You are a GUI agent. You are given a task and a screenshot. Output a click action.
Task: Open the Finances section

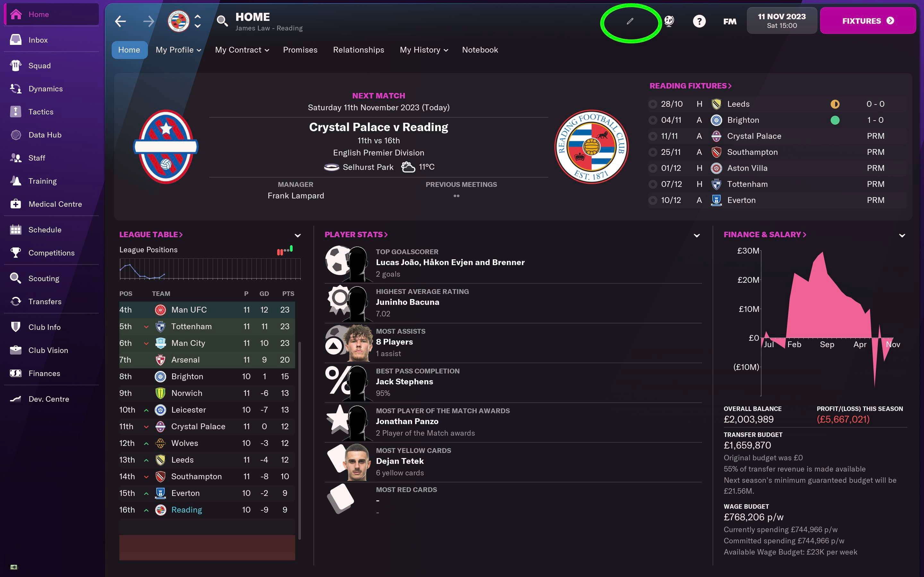click(x=44, y=373)
